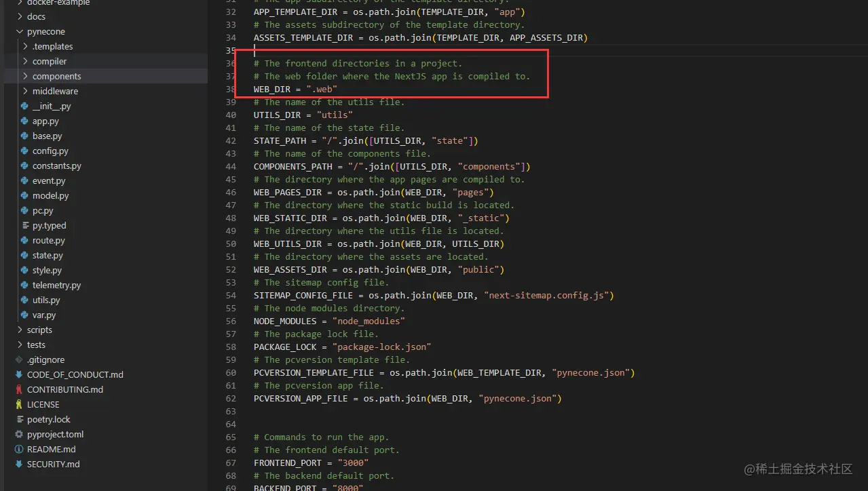Expand the .templates folder chevron

pos(25,47)
